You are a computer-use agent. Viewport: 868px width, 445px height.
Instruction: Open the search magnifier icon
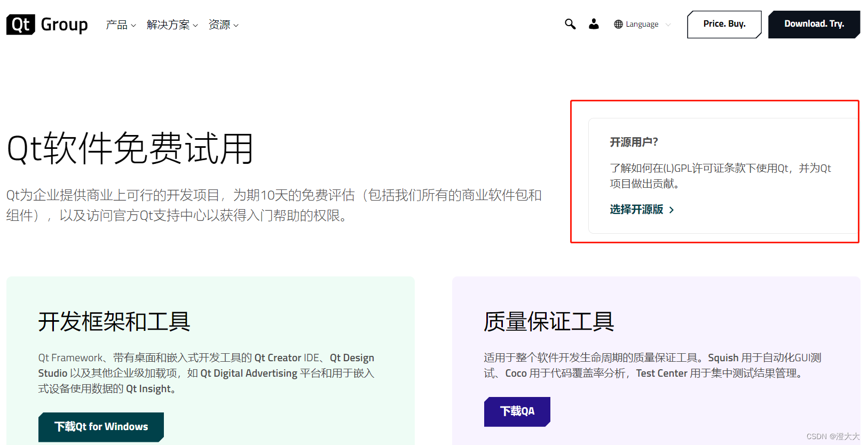570,24
